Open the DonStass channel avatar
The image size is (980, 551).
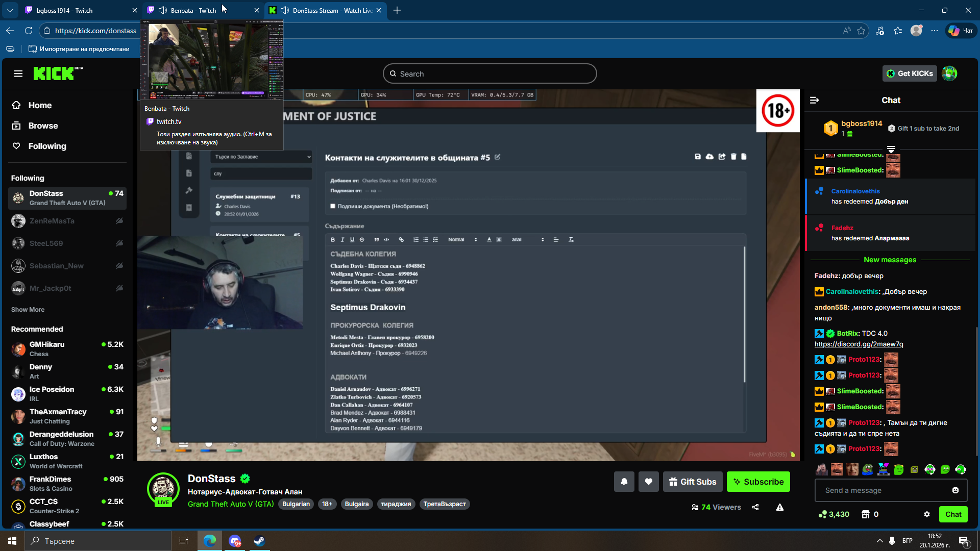tap(163, 489)
